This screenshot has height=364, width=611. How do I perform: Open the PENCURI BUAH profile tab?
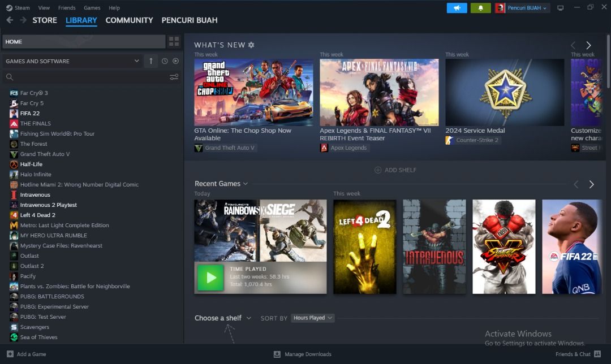(190, 20)
